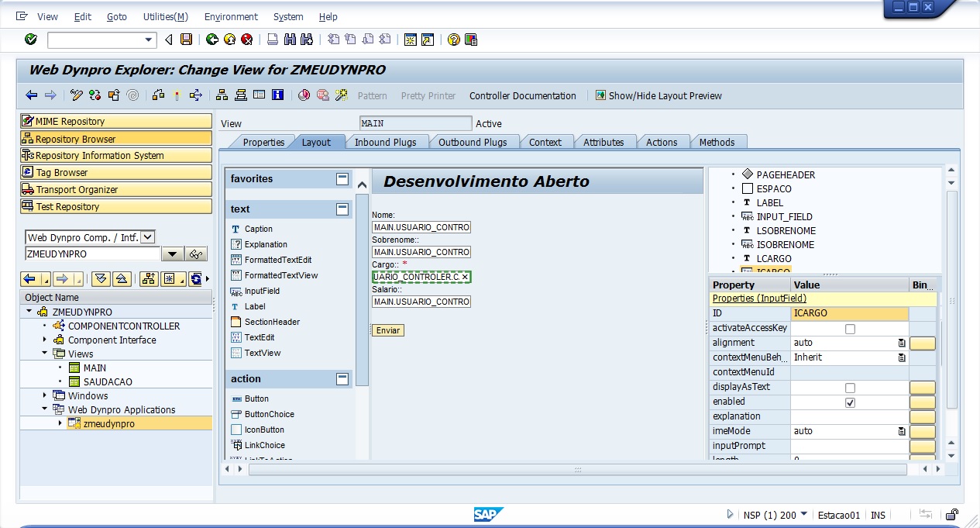Image resolution: width=980 pixels, height=528 pixels.
Task: Switch to the Context tab
Action: coord(545,142)
